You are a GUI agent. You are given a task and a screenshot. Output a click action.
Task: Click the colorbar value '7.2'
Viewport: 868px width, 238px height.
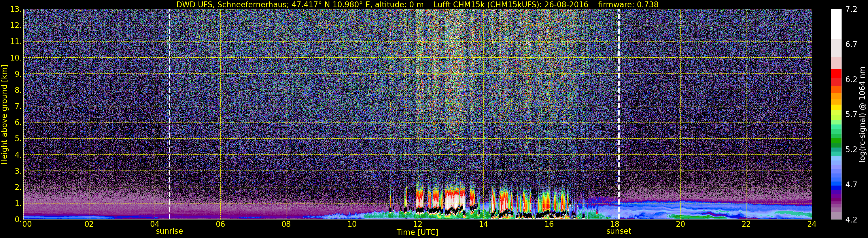[x=851, y=10]
